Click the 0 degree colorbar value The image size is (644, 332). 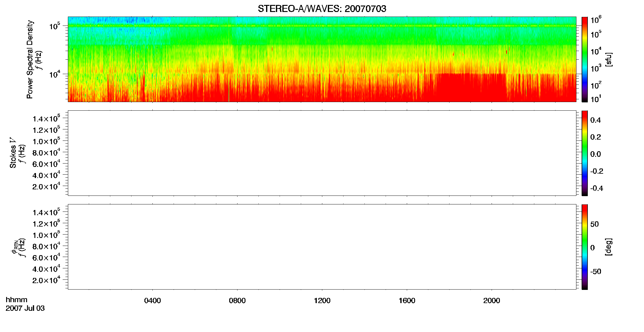click(x=592, y=248)
